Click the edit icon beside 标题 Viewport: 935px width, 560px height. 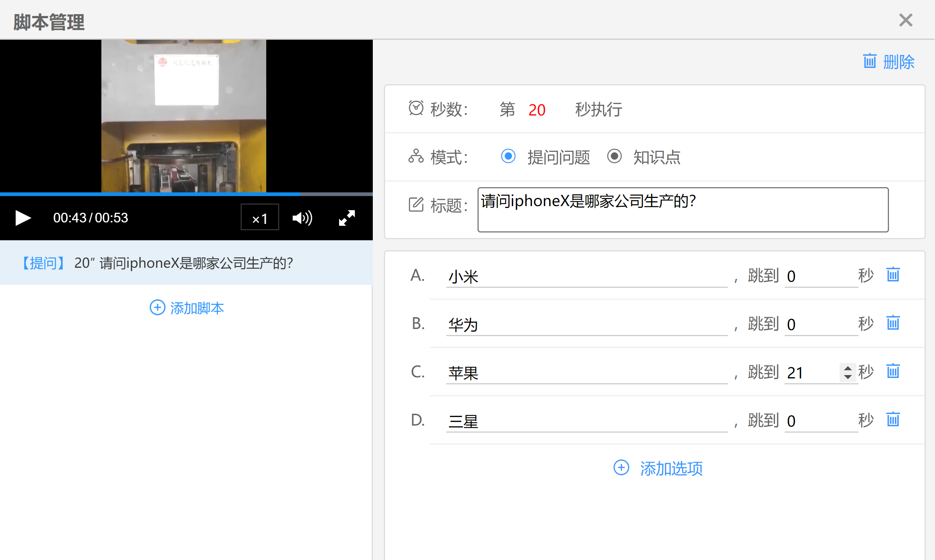coord(416,205)
